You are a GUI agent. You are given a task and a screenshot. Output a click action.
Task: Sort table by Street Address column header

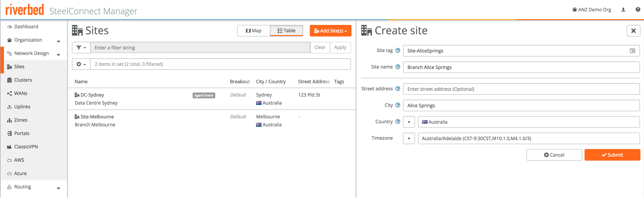click(314, 81)
